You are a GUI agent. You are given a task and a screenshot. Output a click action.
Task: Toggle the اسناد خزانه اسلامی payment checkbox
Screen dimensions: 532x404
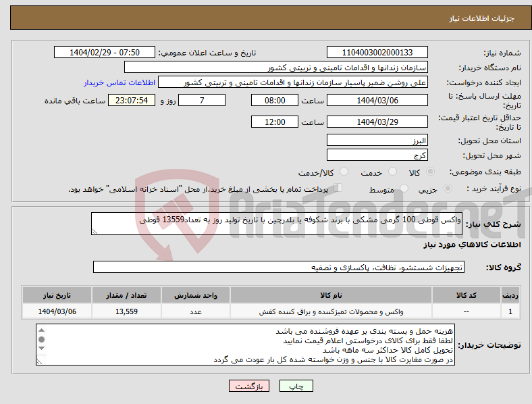[x=338, y=187]
